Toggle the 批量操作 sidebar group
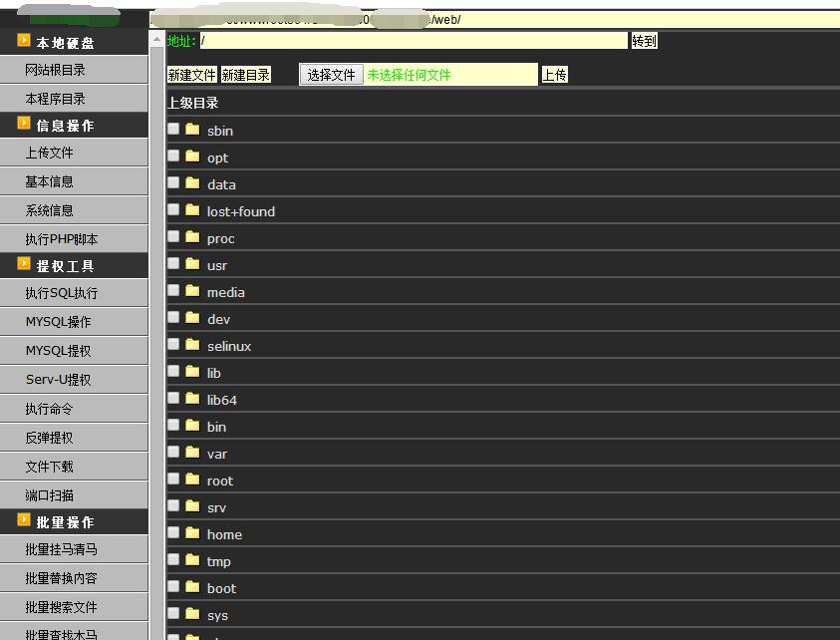 (x=66, y=522)
